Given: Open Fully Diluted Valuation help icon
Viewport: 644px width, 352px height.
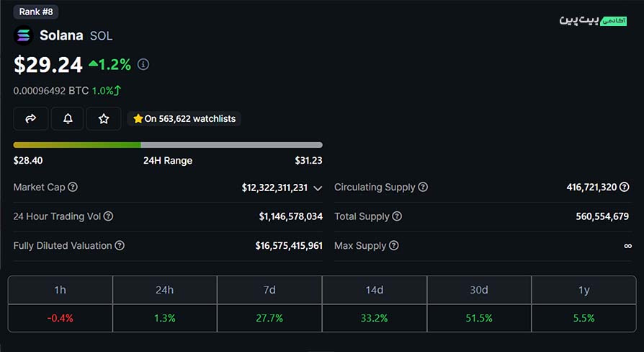Looking at the screenshot, I should click(x=120, y=245).
